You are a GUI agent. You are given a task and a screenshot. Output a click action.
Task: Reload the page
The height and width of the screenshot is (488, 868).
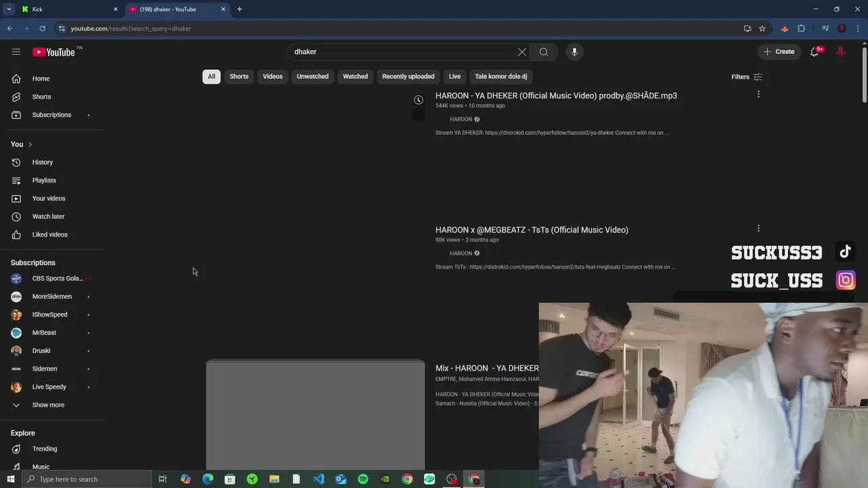coord(42,28)
